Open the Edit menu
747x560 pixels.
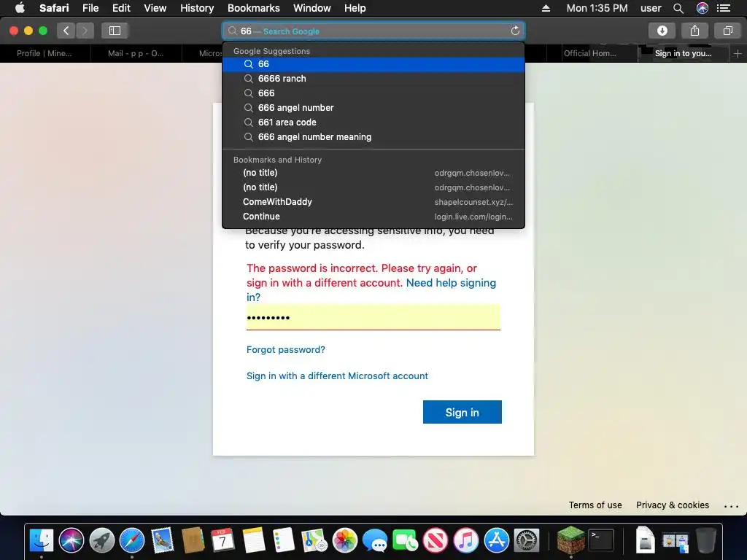tap(121, 8)
